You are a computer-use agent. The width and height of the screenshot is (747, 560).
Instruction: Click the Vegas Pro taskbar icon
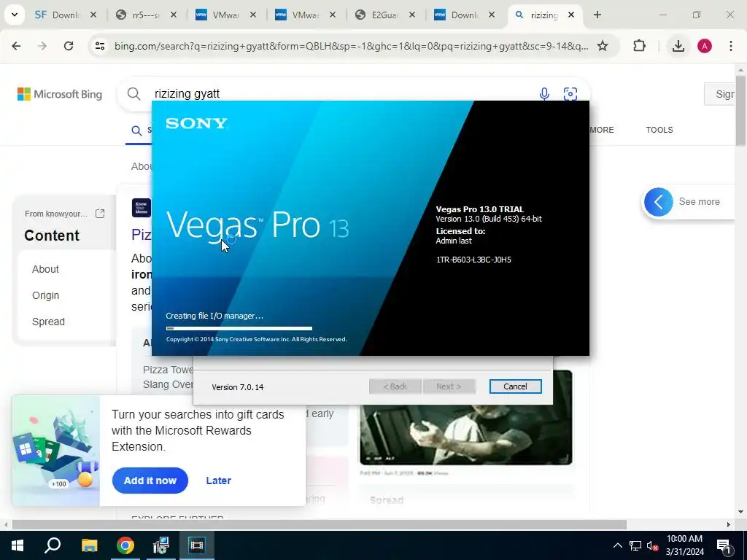[197, 545]
